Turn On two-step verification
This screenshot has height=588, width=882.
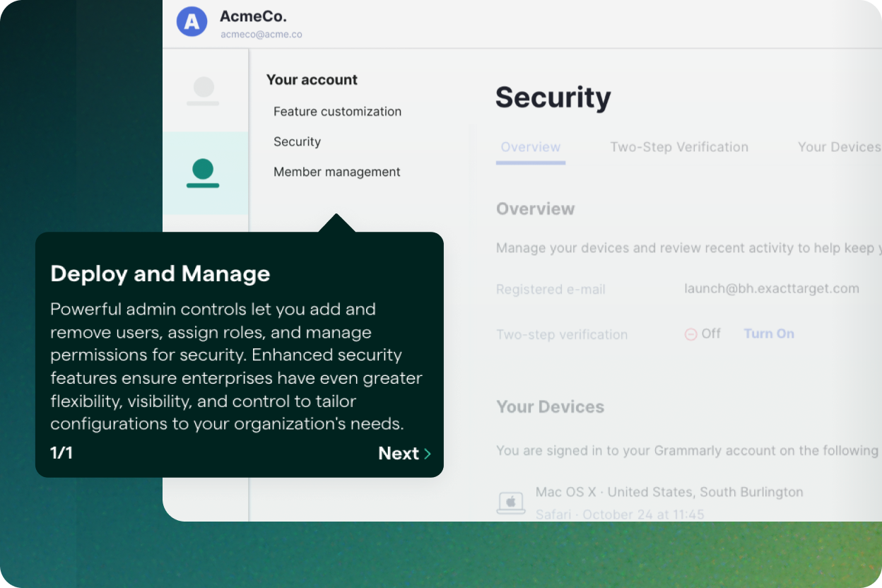click(769, 334)
